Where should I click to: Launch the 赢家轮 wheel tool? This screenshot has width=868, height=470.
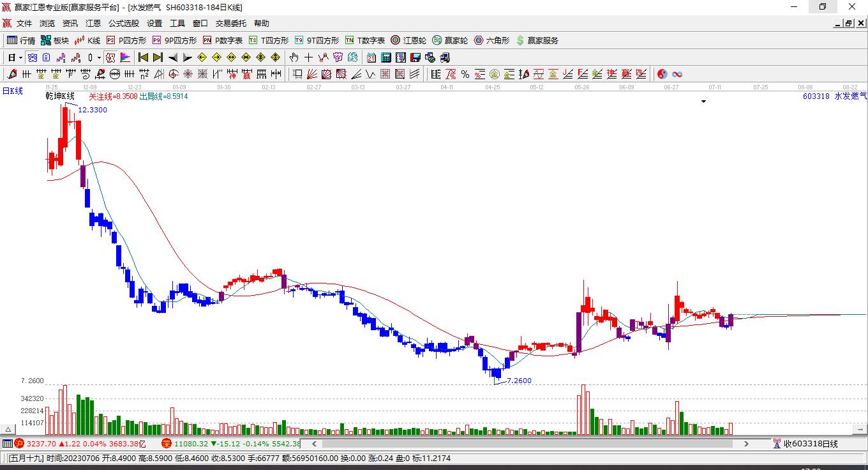tap(450, 40)
